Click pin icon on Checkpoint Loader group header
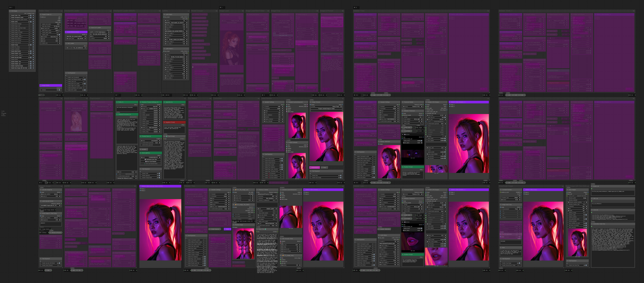 [111, 11]
